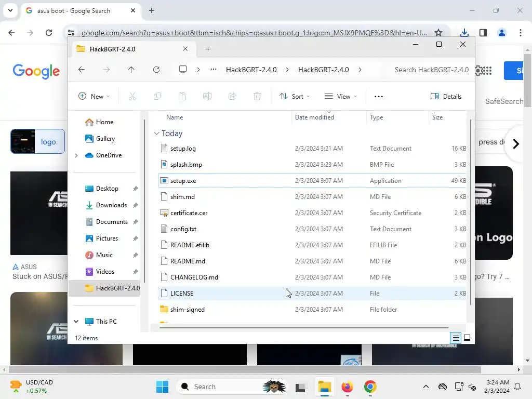Click the Copy icon in Explorer toolbar
The width and height of the screenshot is (532, 399).
point(157,96)
